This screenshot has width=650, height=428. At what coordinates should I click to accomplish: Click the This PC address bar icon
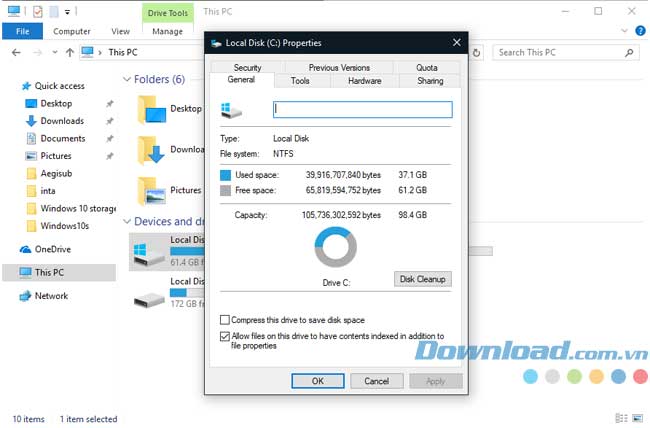(x=87, y=52)
